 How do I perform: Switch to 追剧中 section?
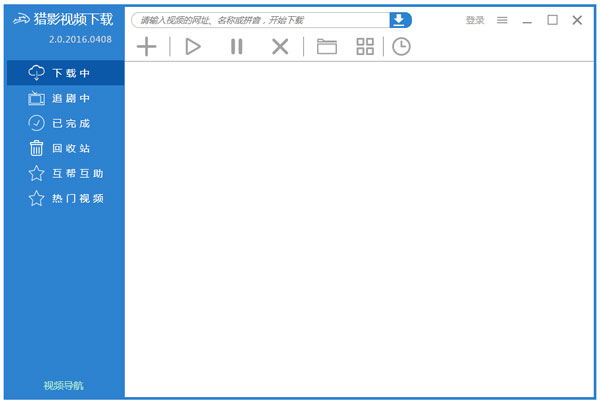coord(65,98)
